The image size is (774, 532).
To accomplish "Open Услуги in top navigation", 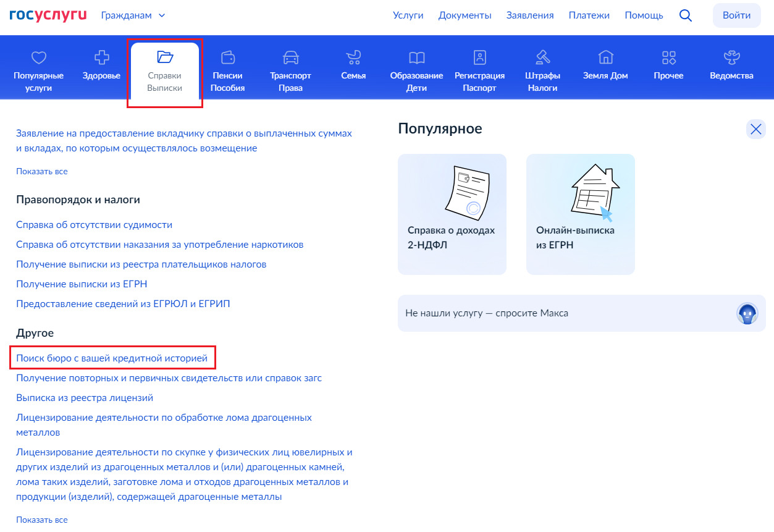I will click(408, 15).
